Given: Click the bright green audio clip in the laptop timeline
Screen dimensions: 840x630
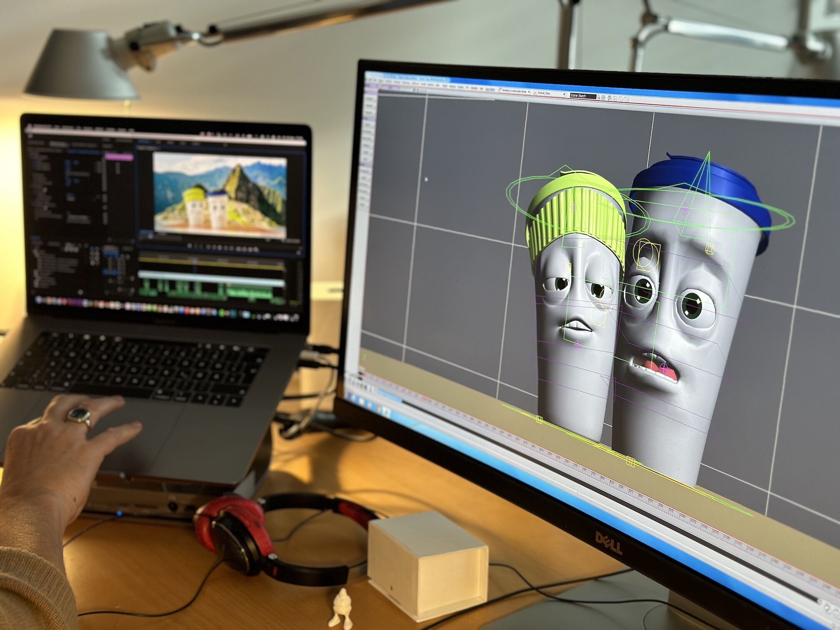Looking at the screenshot, I should pyautogui.click(x=250, y=292).
